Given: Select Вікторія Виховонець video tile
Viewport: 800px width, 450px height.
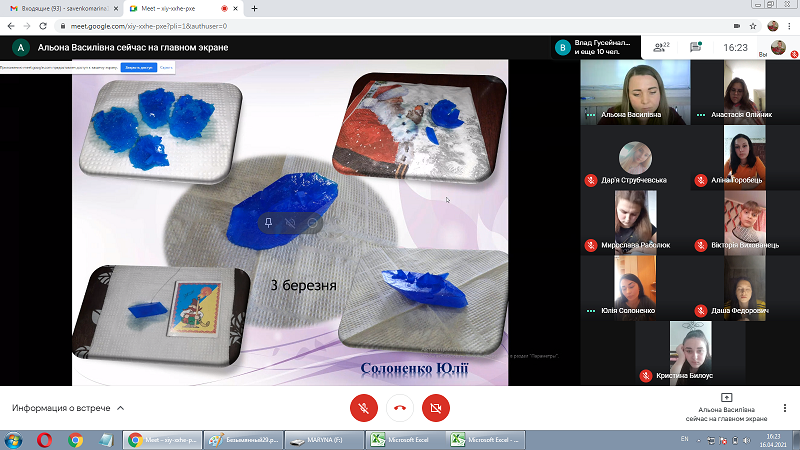Looking at the screenshot, I should 745,223.
